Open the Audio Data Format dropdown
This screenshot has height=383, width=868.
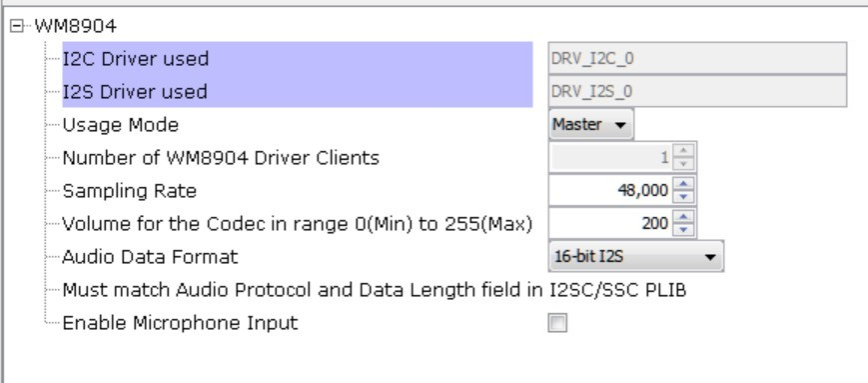635,257
